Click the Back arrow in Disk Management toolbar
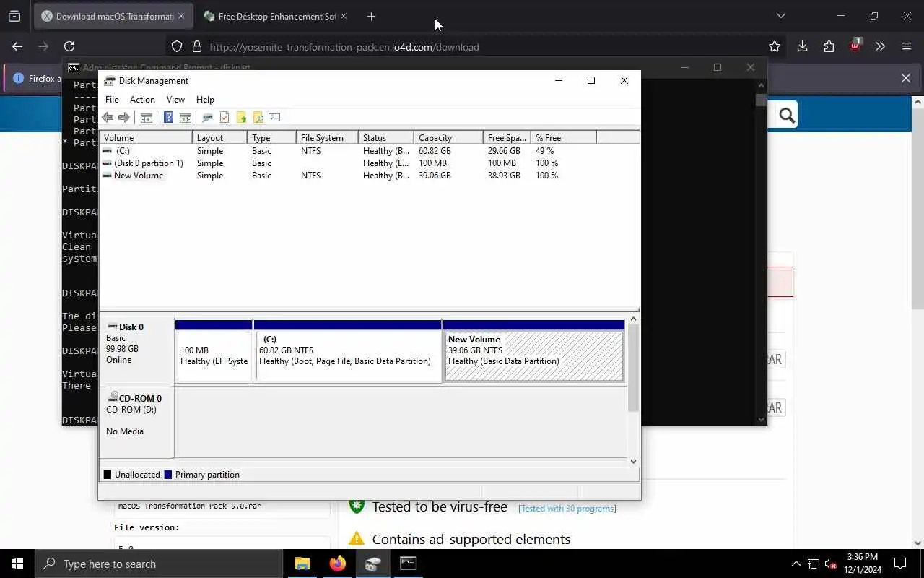Image resolution: width=924 pixels, height=578 pixels. (108, 118)
